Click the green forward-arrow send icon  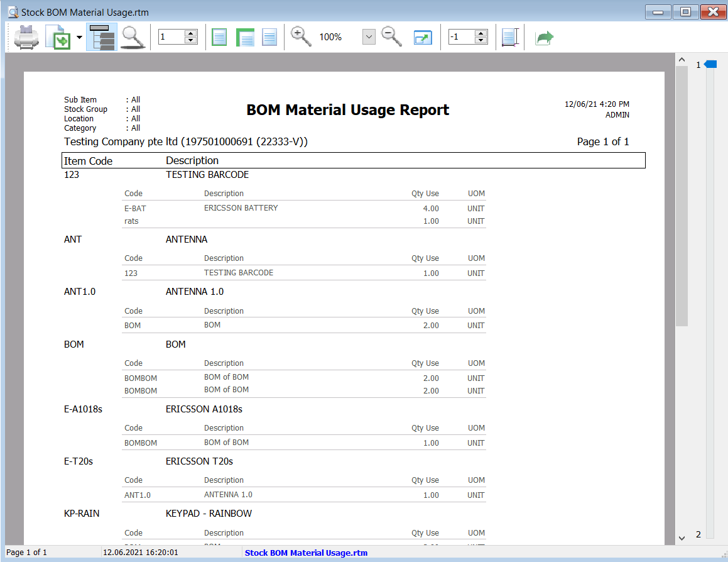pos(544,36)
